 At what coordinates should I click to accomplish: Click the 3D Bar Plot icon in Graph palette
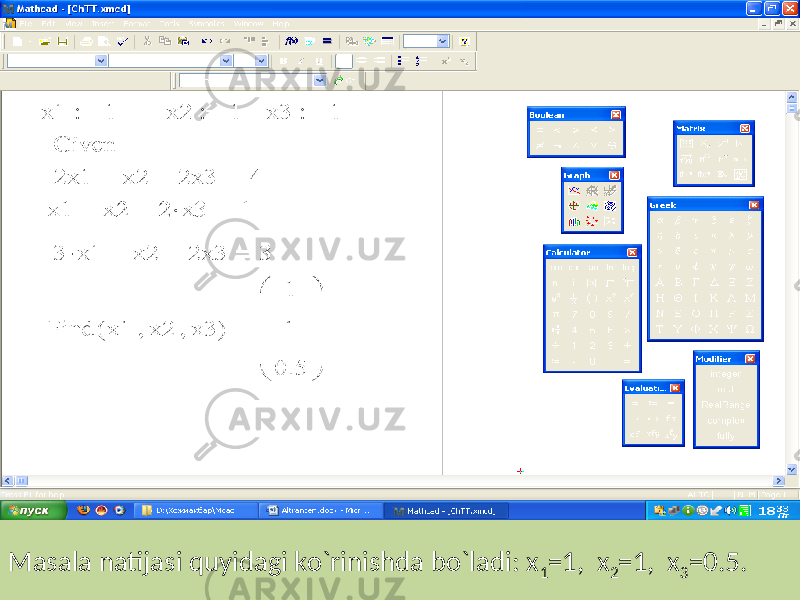574,221
